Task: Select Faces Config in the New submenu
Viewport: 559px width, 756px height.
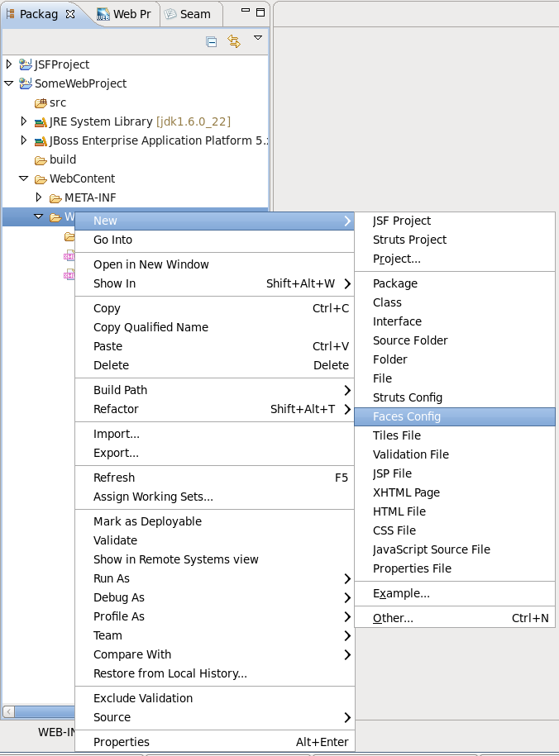Action: pyautogui.click(x=455, y=416)
